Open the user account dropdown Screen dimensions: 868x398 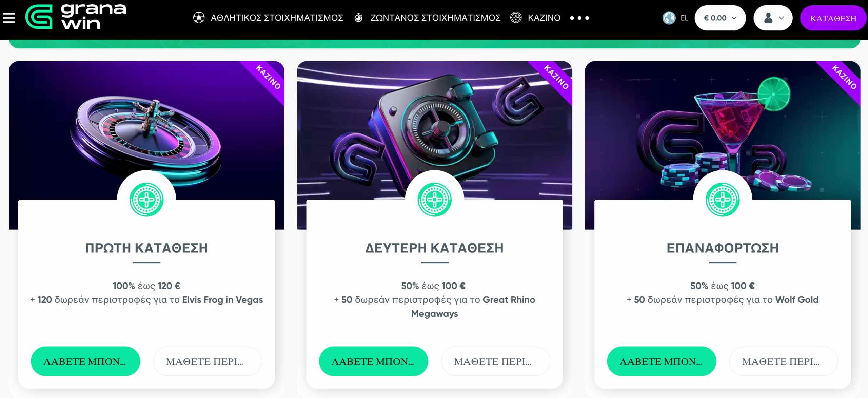773,18
